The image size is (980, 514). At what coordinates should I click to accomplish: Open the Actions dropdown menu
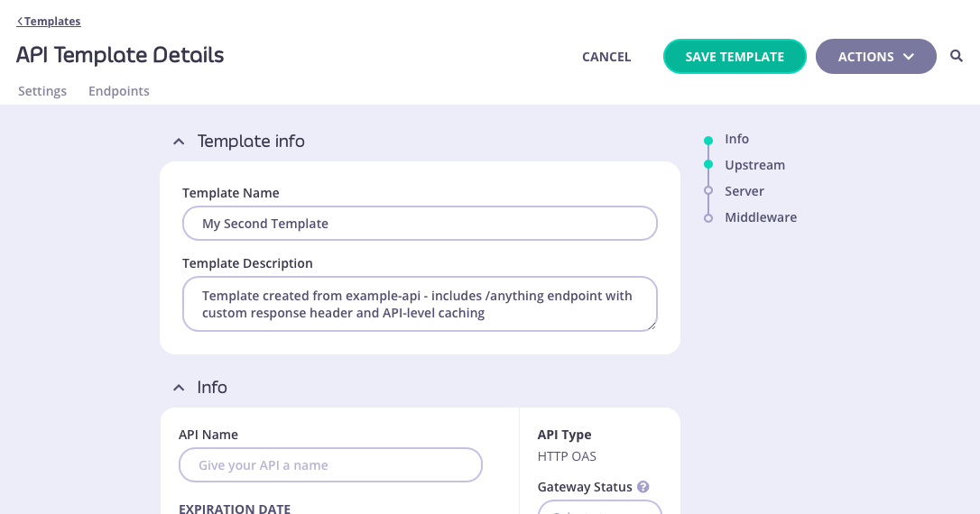(875, 57)
